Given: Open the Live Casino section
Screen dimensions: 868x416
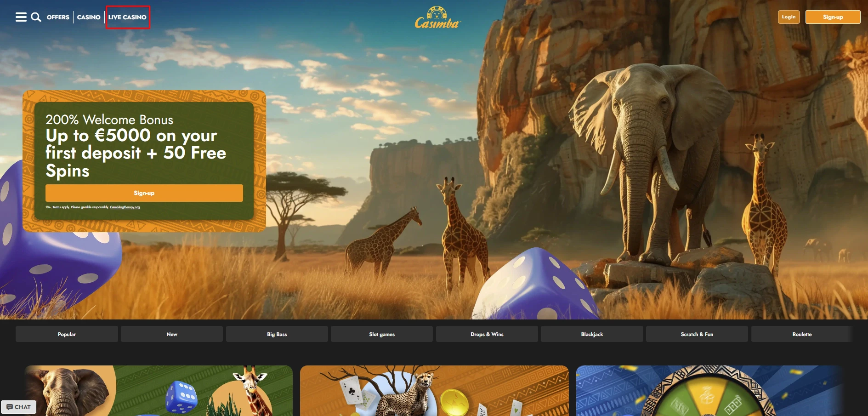Looking at the screenshot, I should point(127,17).
